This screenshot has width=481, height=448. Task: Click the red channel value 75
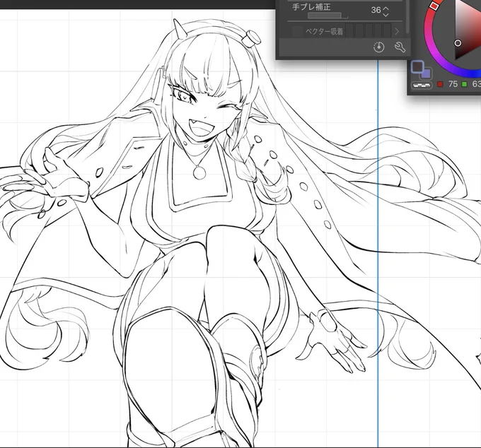[x=453, y=84]
